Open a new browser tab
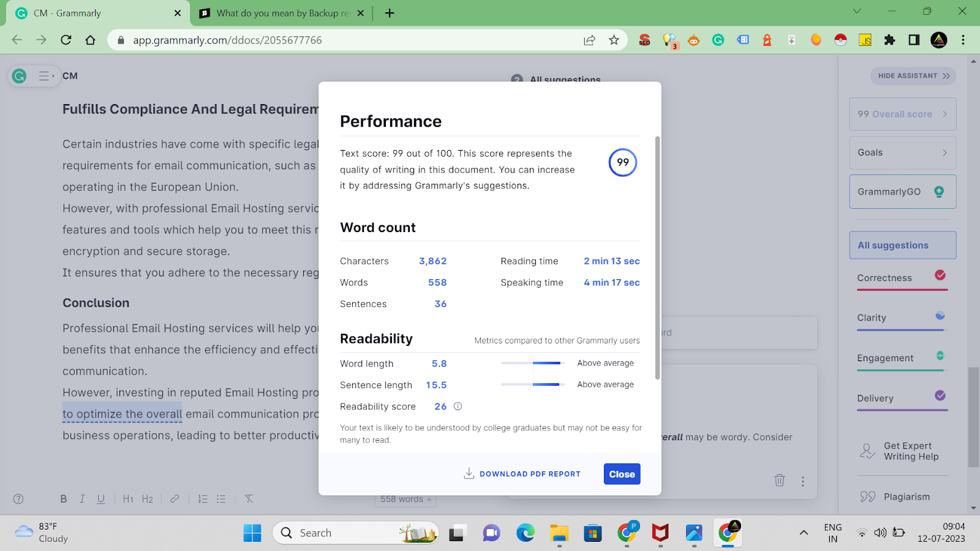This screenshot has height=551, width=980. click(x=390, y=13)
